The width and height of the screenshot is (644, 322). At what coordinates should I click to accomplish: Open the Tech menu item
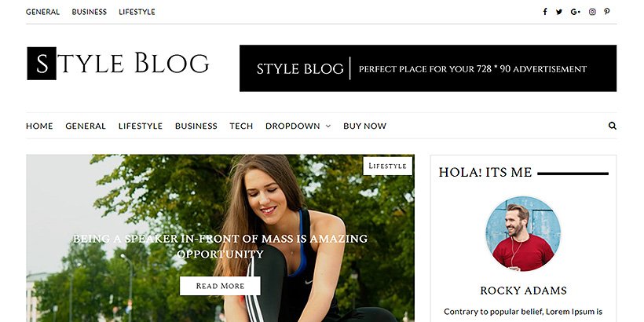[x=241, y=126]
